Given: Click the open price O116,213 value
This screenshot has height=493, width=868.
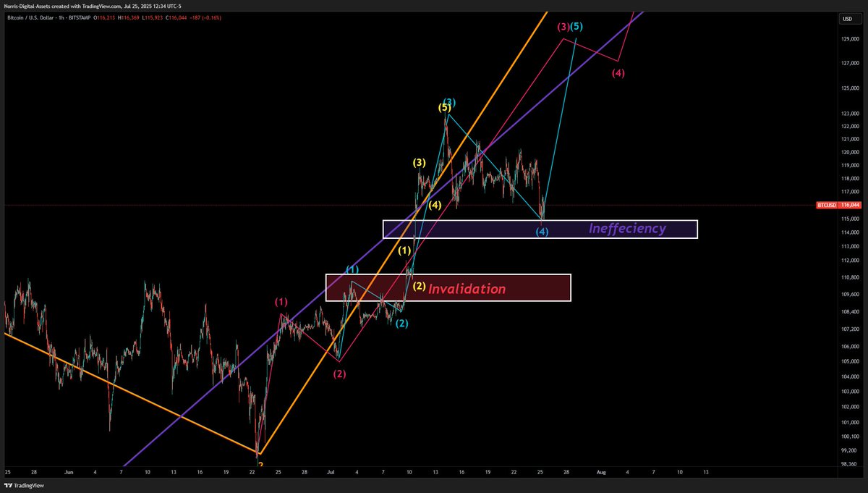Looking at the screenshot, I should click(x=104, y=18).
